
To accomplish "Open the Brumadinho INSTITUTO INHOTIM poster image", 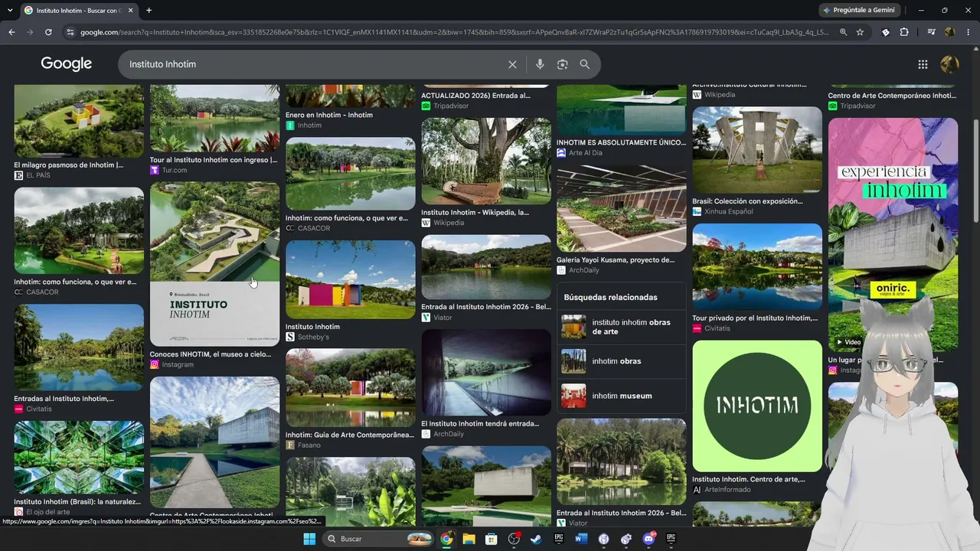I will (x=215, y=264).
